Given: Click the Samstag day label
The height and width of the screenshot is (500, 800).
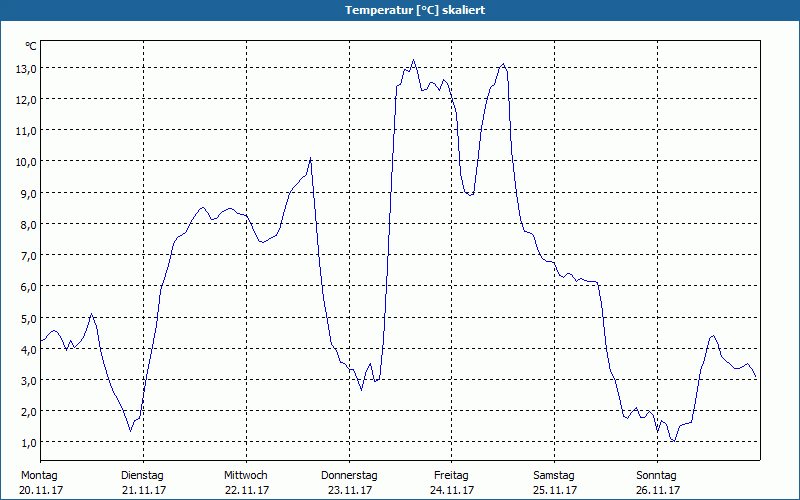Looking at the screenshot, I should (x=554, y=476).
